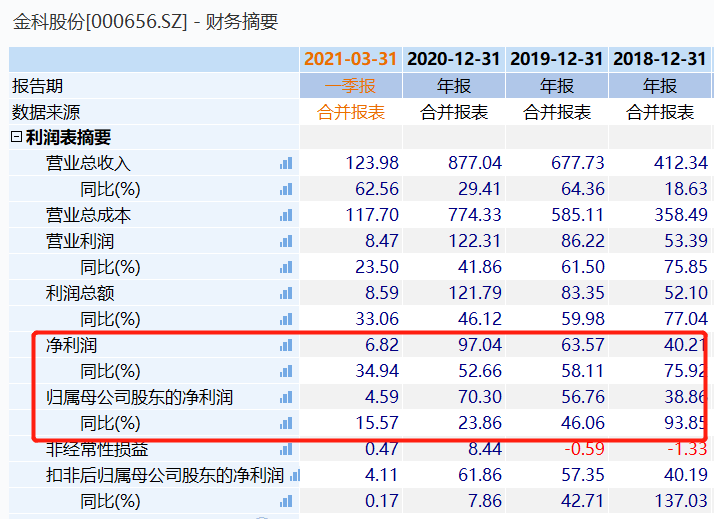Screen dimensions: 714x519
Task: Click the 营业利润 row label
Action: pyautogui.click(x=80, y=241)
